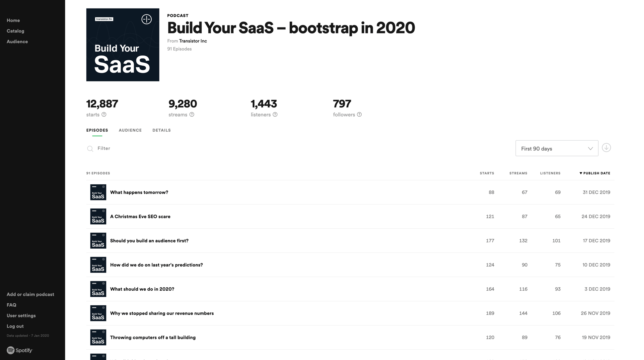Image resolution: width=644 pixels, height=360 pixels.
Task: Click the info icon next to followers metric
Action: tap(359, 114)
